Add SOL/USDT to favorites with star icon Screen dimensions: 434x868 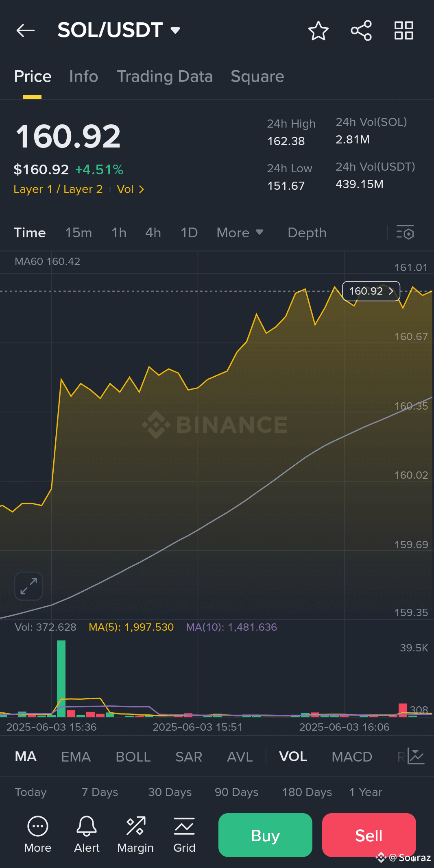[x=318, y=30]
